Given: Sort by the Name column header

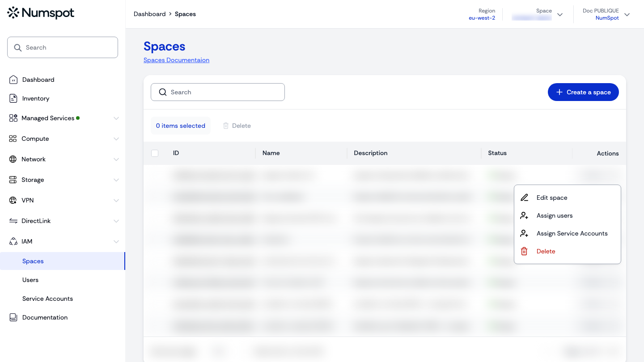Looking at the screenshot, I should point(271,153).
